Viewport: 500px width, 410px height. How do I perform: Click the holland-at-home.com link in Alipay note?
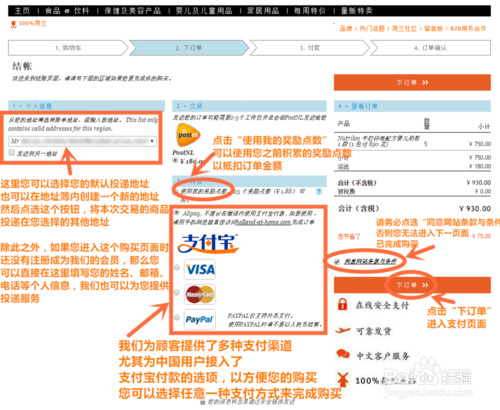pyautogui.click(x=263, y=222)
